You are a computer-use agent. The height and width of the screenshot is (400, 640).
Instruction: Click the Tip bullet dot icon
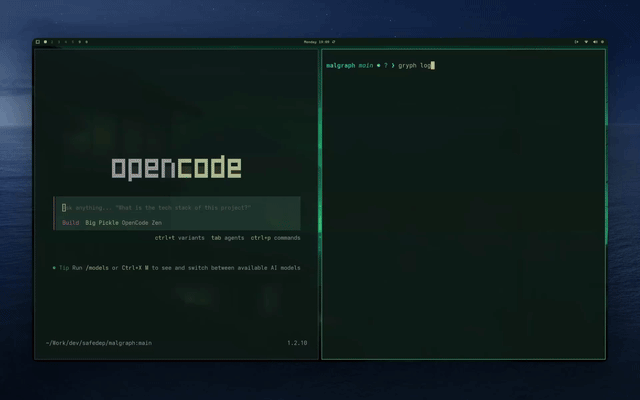tap(54, 268)
